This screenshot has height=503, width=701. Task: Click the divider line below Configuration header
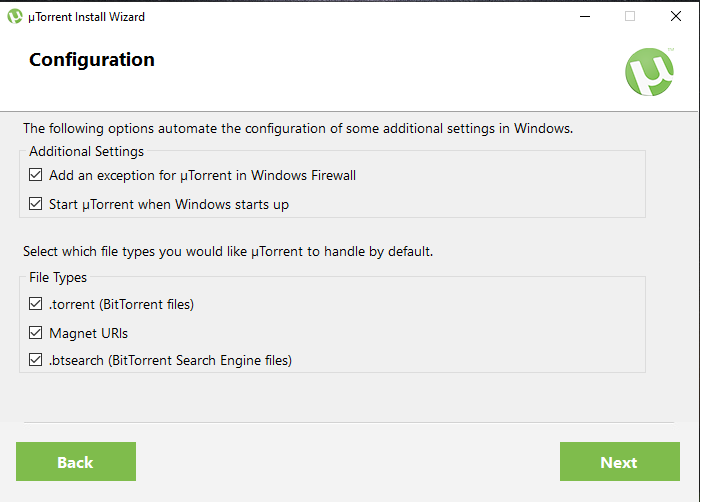349,111
